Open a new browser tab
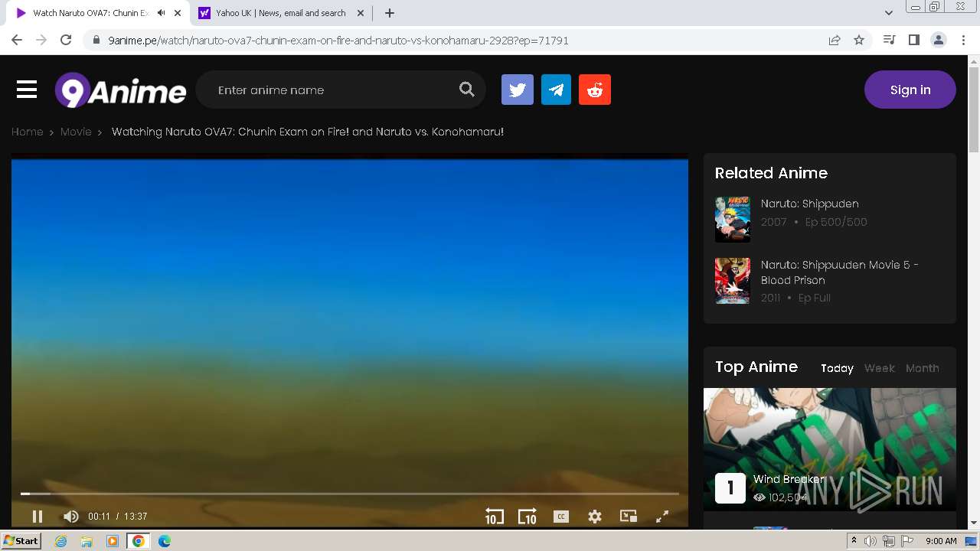The image size is (980, 551). [390, 13]
